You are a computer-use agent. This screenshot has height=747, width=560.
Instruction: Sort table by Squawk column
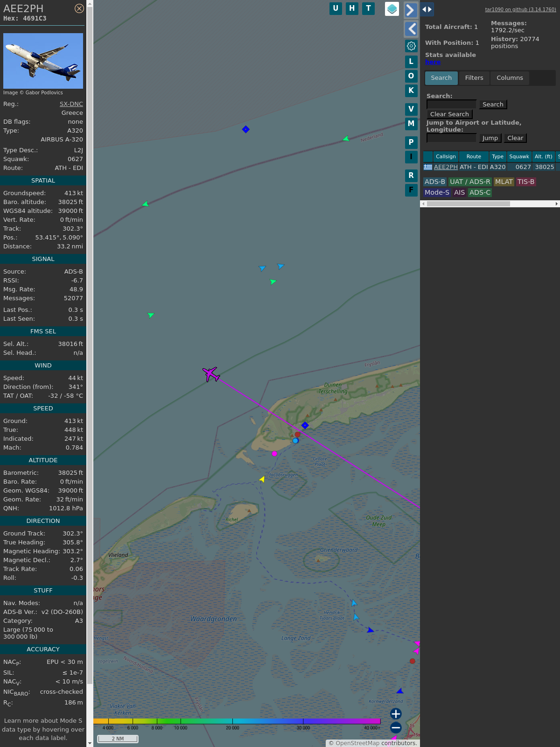pos(519,157)
